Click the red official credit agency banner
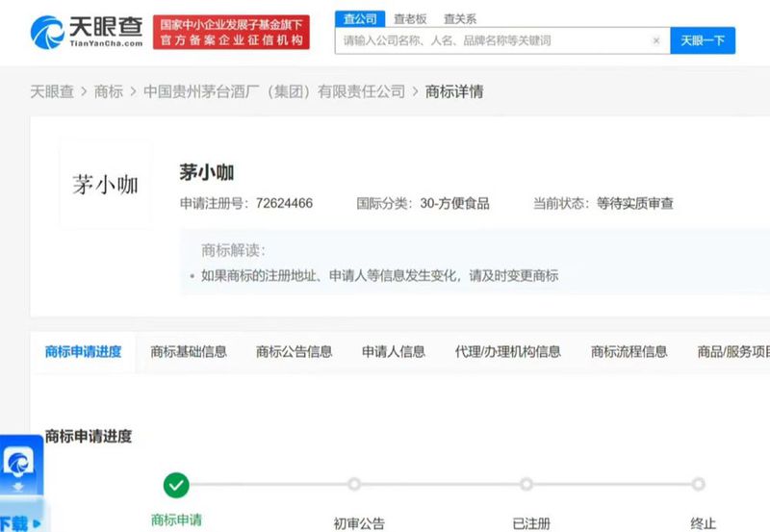770x532 pixels. [x=231, y=32]
